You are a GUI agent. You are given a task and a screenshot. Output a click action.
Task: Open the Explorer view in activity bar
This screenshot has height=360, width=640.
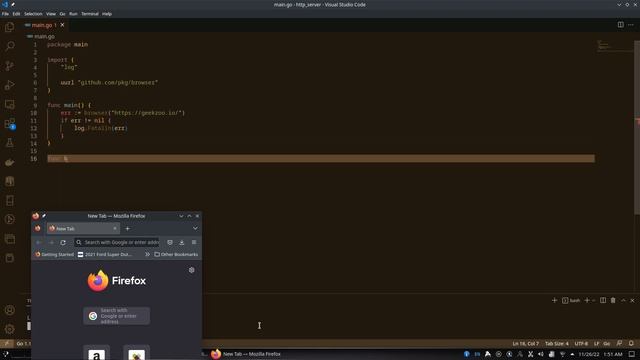click(x=9, y=27)
